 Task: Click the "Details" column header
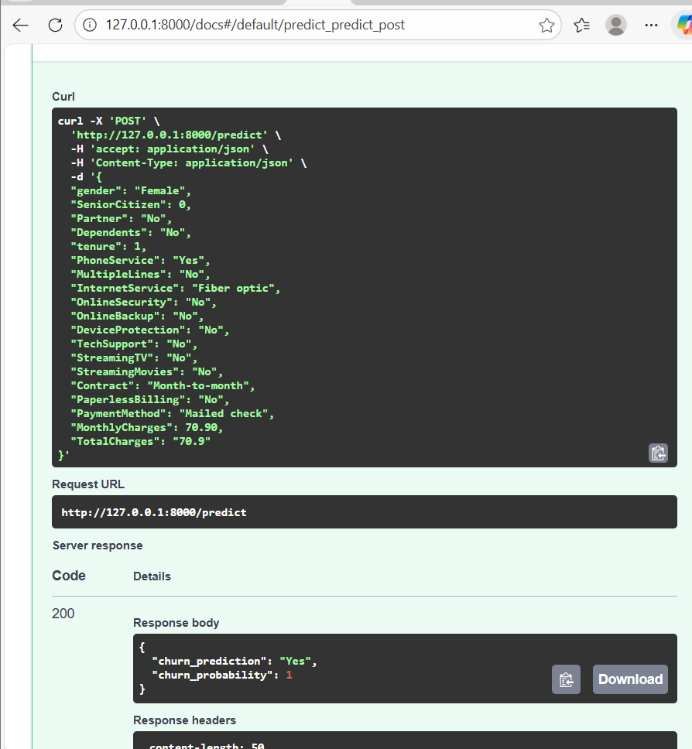coord(152,577)
